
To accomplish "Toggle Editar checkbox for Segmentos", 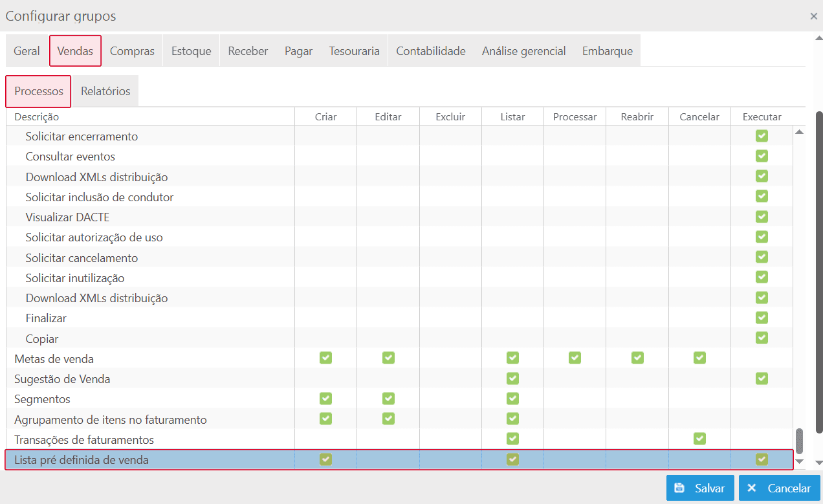I will pos(388,399).
